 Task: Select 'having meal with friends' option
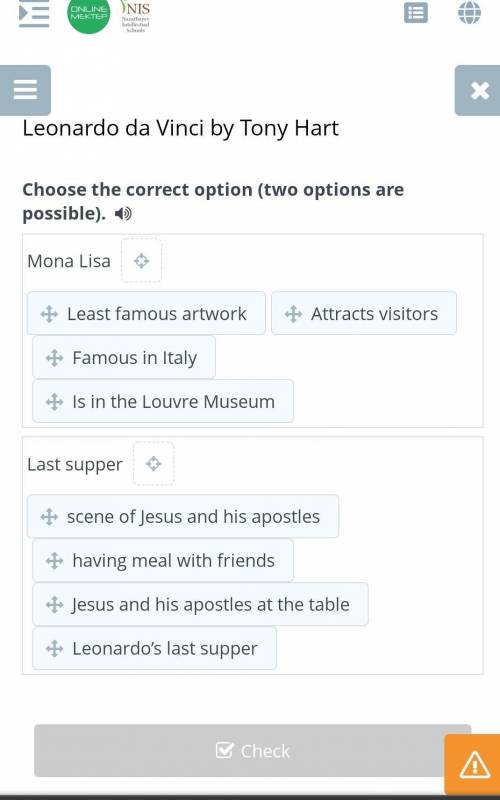[x=163, y=560]
